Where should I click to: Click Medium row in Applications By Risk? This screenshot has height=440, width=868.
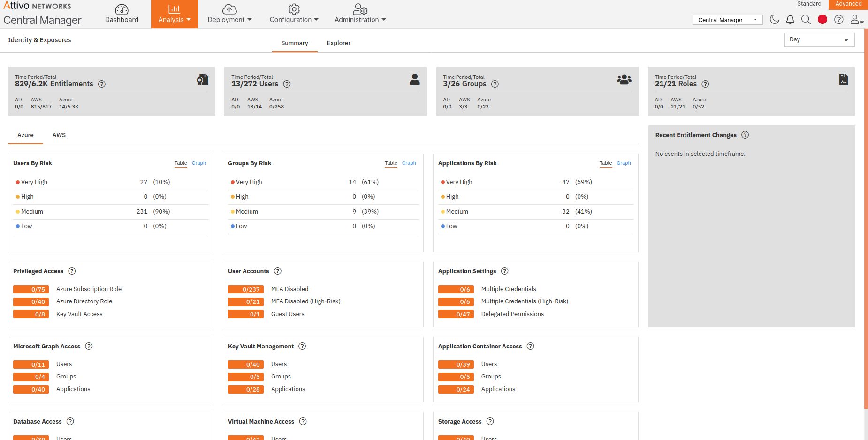[x=535, y=212]
